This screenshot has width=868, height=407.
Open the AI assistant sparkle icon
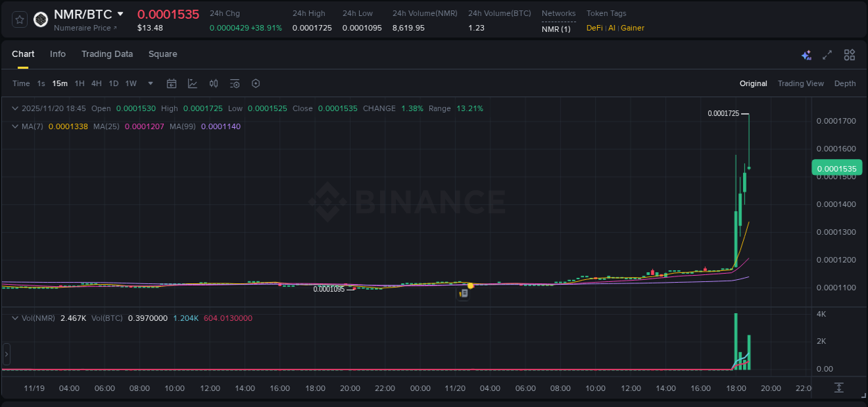click(x=806, y=54)
